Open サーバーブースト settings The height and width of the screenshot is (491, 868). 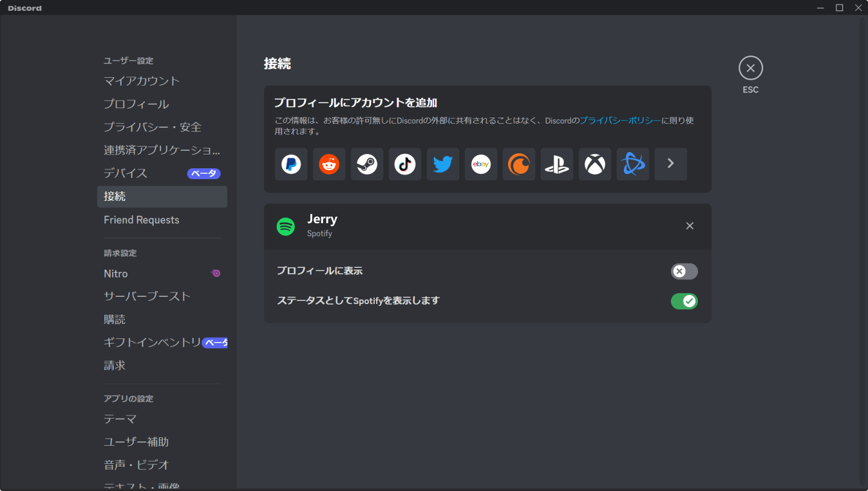coord(162,296)
